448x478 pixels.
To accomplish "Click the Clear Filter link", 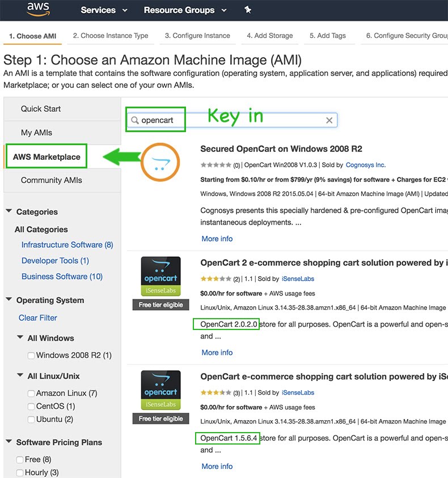I will coord(38,318).
